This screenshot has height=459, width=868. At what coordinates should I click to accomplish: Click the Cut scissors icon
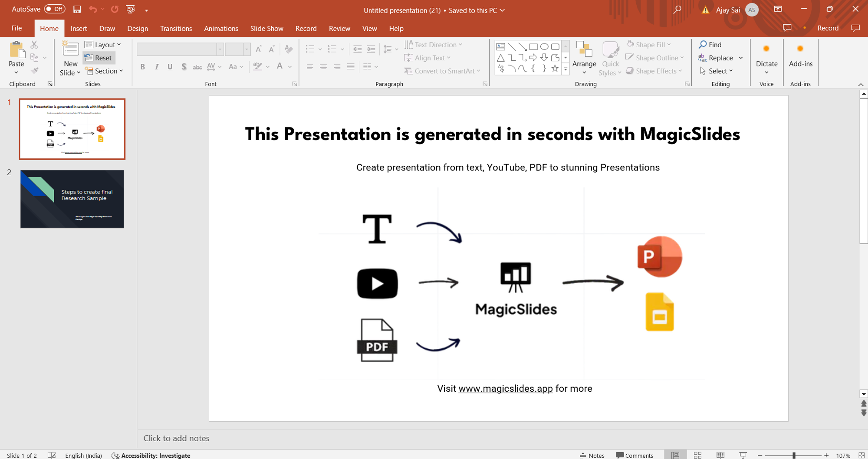pos(34,44)
